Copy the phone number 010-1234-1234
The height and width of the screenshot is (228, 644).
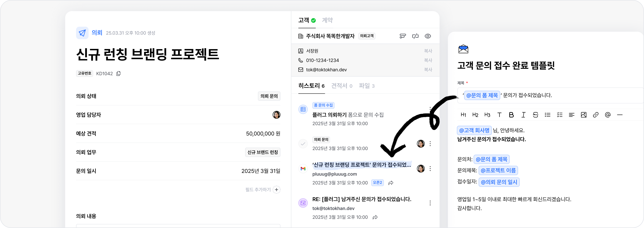coord(428,60)
